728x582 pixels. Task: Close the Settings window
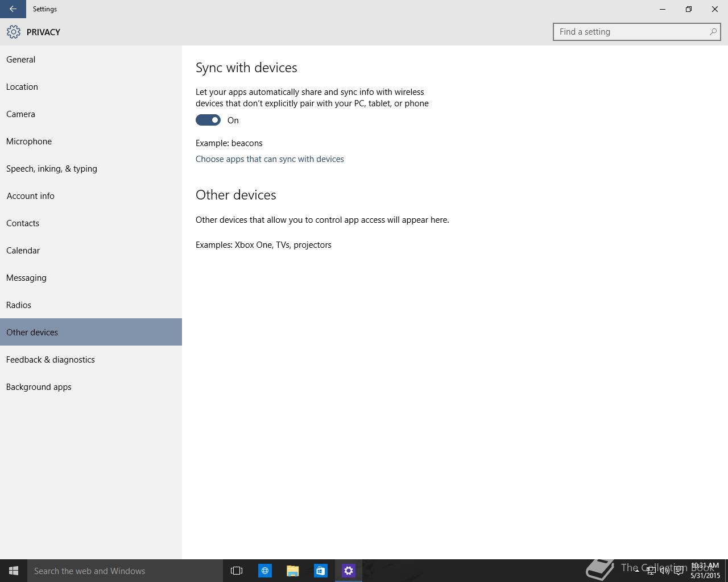[x=715, y=9]
